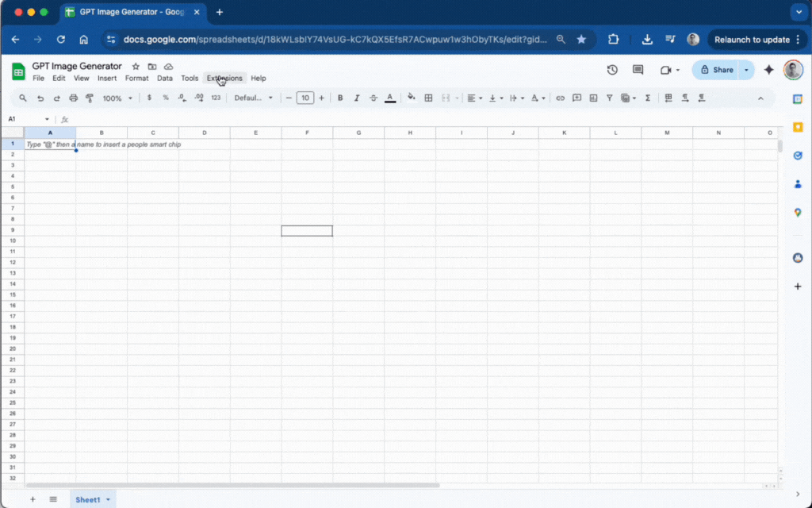This screenshot has width=812, height=508.
Task: Open the fill color picker
Action: coord(411,98)
